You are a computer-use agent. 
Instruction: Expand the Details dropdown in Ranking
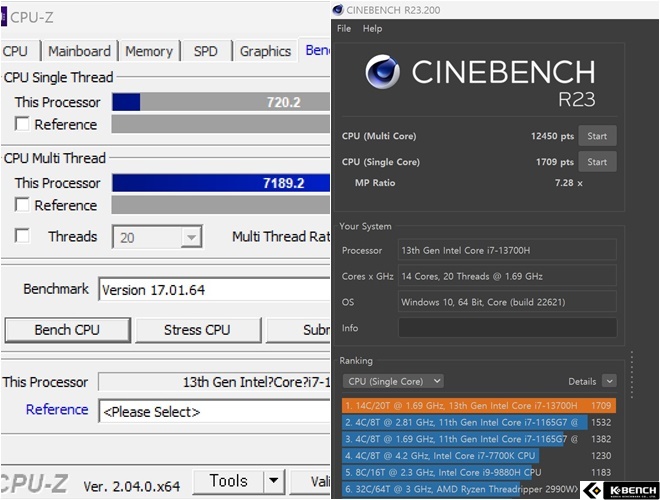pyautogui.click(x=609, y=381)
